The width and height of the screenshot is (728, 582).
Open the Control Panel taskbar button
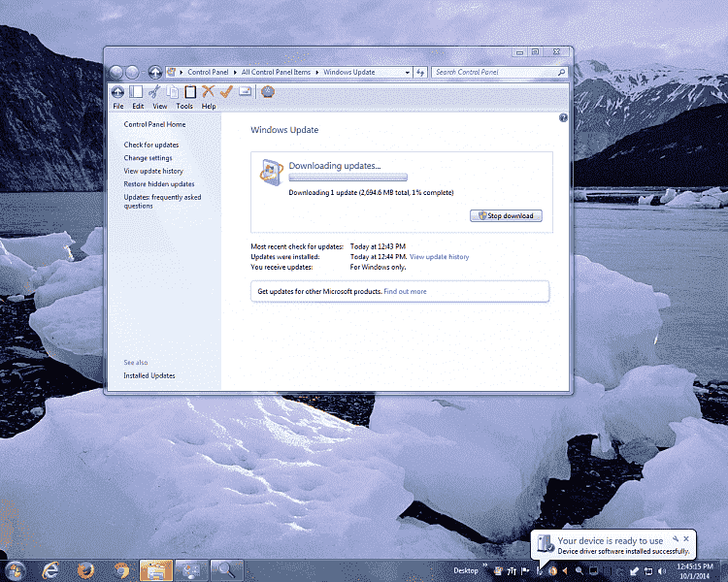191,570
